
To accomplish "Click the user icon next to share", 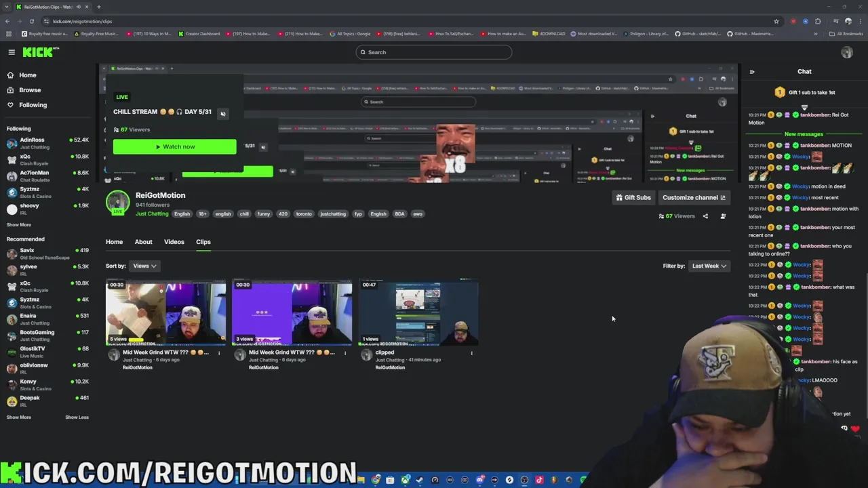I will coord(723,216).
